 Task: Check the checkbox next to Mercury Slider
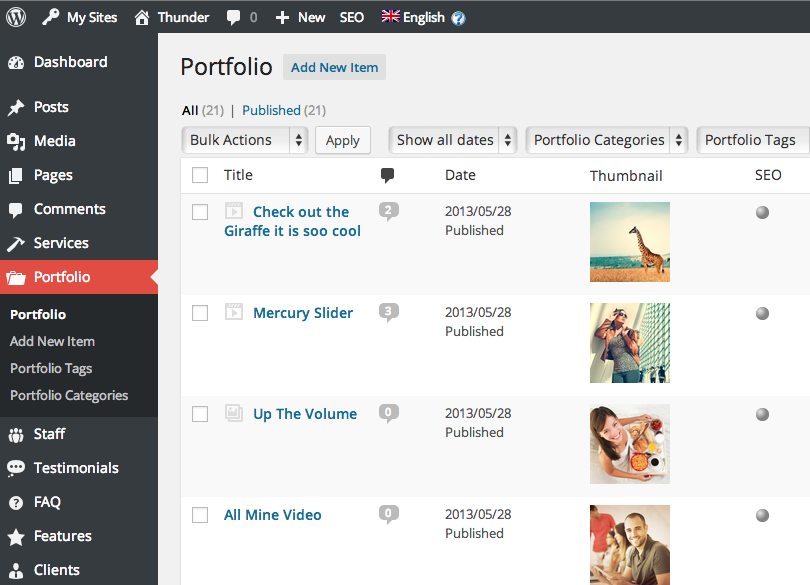click(x=199, y=312)
